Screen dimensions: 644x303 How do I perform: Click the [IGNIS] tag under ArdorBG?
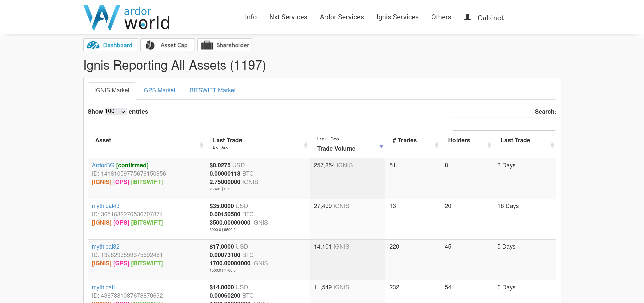click(102, 182)
